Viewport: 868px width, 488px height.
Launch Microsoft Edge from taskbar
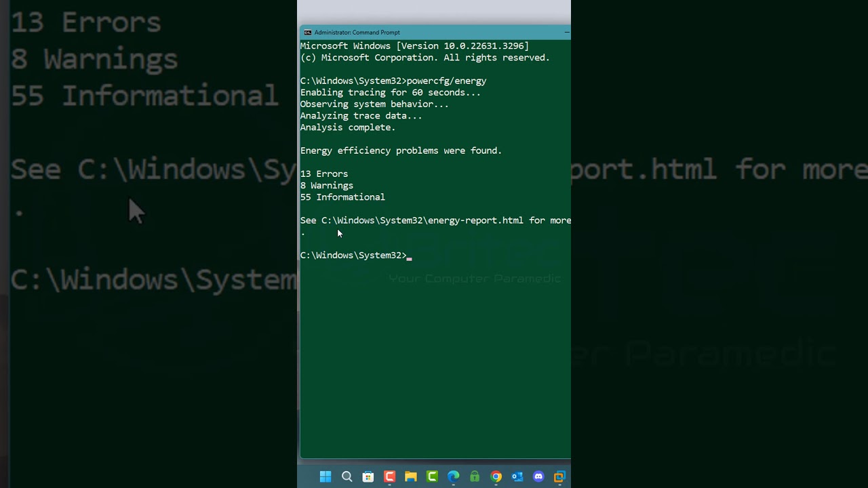[454, 476]
